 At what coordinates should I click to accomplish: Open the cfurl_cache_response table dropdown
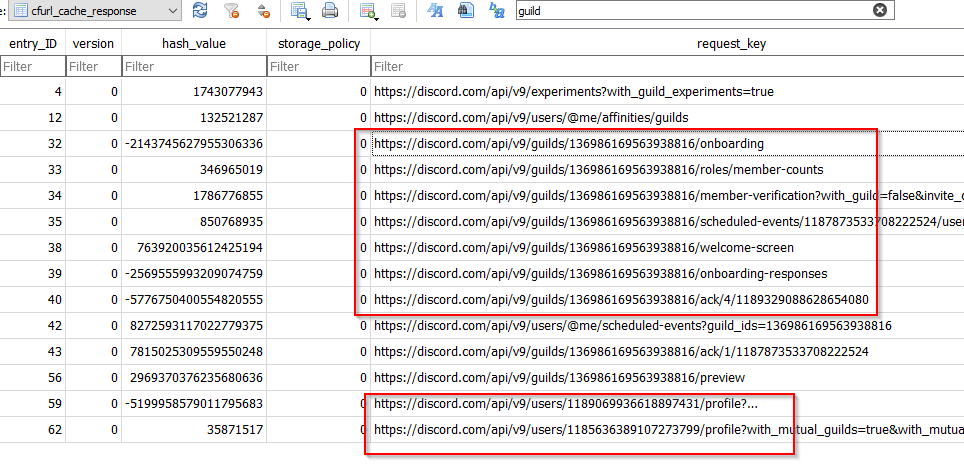point(97,10)
